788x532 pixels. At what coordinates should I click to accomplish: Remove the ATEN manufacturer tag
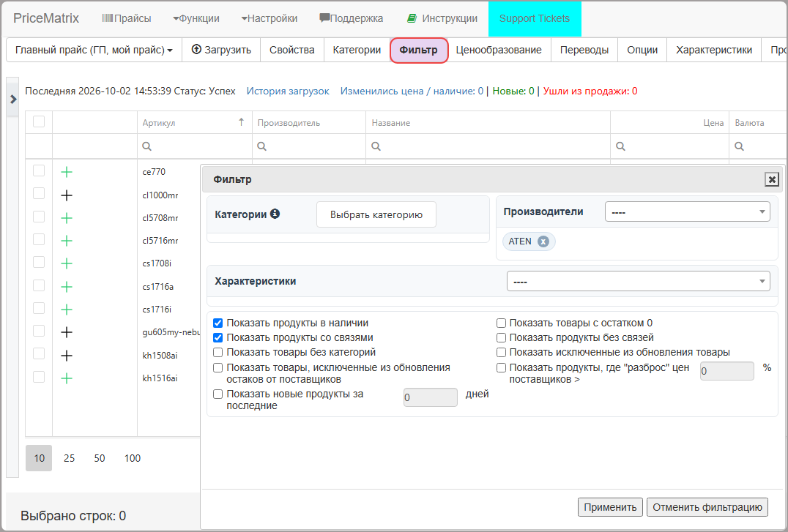pos(543,241)
